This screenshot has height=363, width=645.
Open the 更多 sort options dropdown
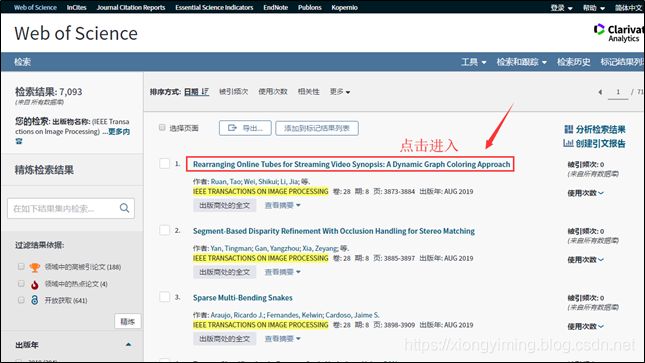340,92
